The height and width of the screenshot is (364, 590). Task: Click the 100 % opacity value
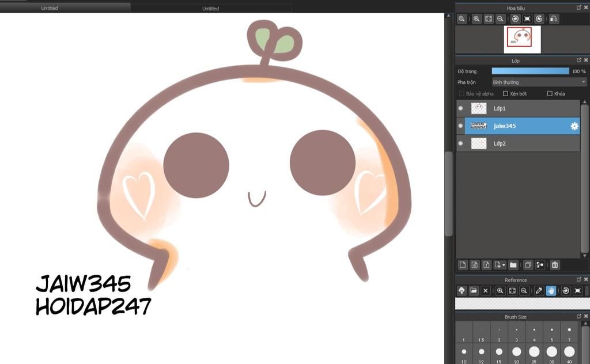coord(578,71)
